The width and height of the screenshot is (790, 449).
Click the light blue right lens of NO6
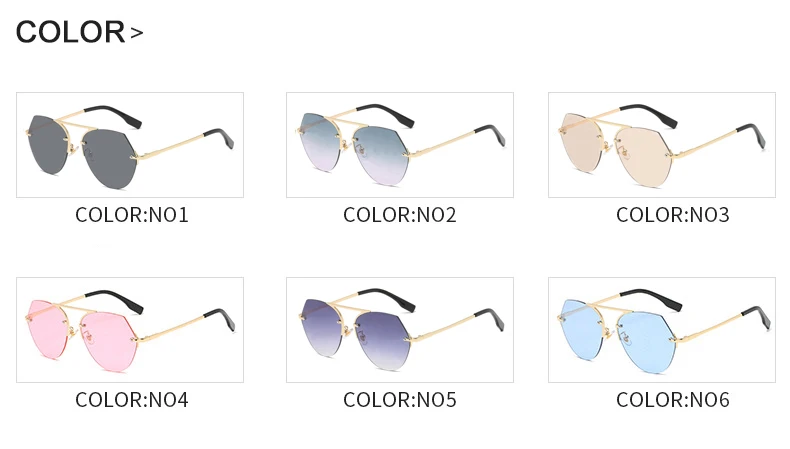tap(645, 342)
